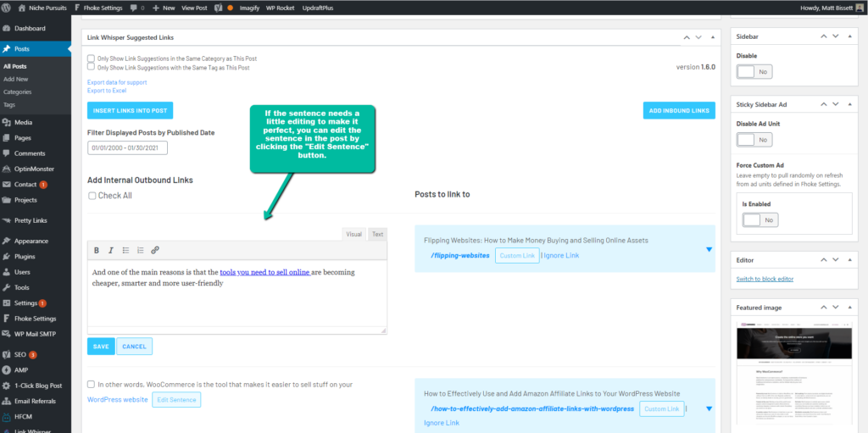This screenshot has width=868, height=433.
Task: Click Add Inbound Links button
Action: point(679,111)
